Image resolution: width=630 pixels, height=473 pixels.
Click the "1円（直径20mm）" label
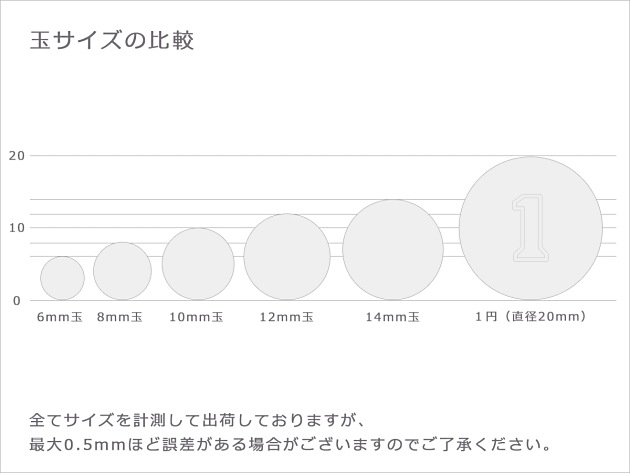click(x=530, y=317)
